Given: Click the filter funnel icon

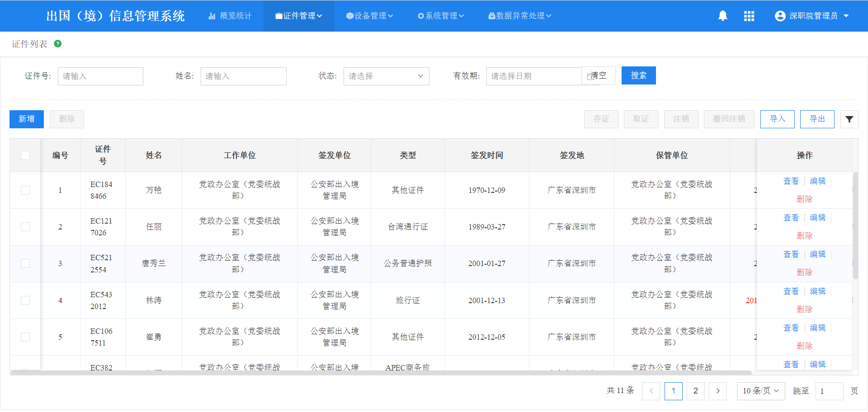Looking at the screenshot, I should pyautogui.click(x=849, y=119).
